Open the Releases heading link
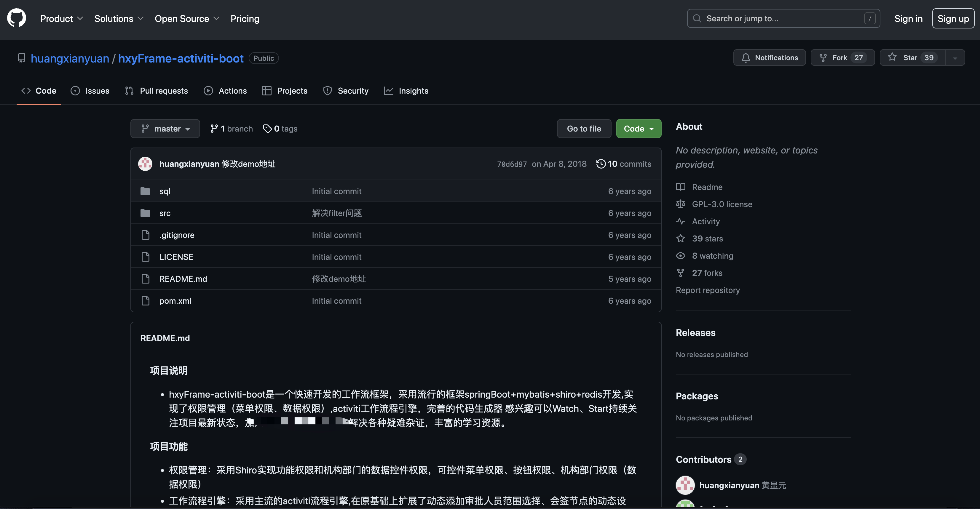 click(695, 333)
